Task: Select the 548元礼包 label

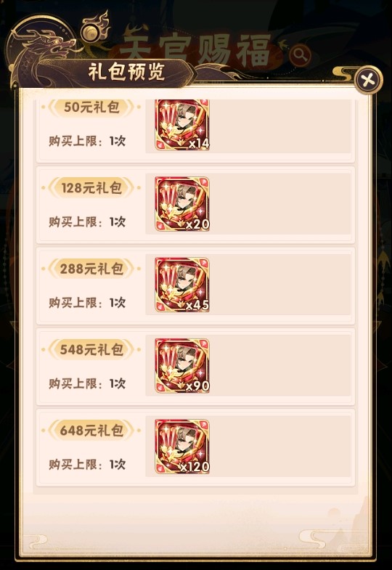Action: [91, 350]
